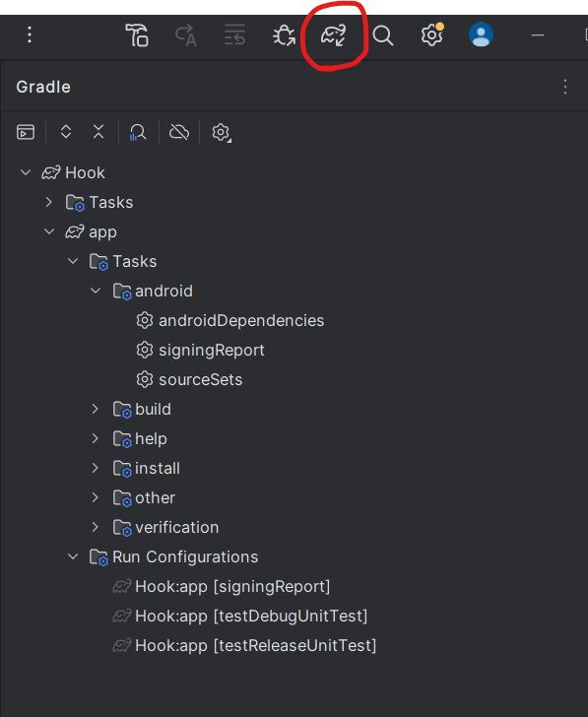This screenshot has height=717, width=588.
Task: Open IDE settings gear in top toolbar
Action: (x=432, y=34)
